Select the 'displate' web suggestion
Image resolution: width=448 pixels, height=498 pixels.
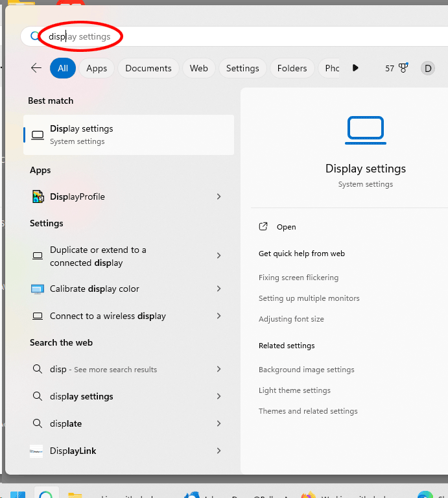[128, 423]
